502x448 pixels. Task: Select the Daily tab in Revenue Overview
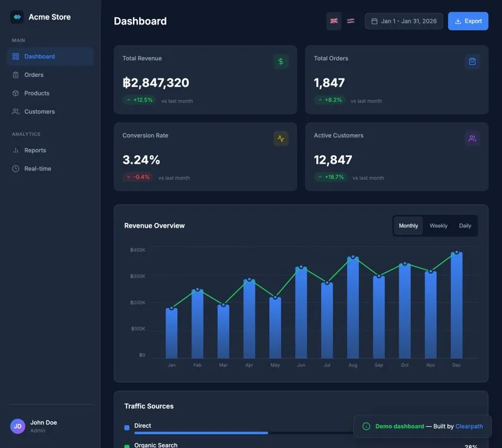465,225
